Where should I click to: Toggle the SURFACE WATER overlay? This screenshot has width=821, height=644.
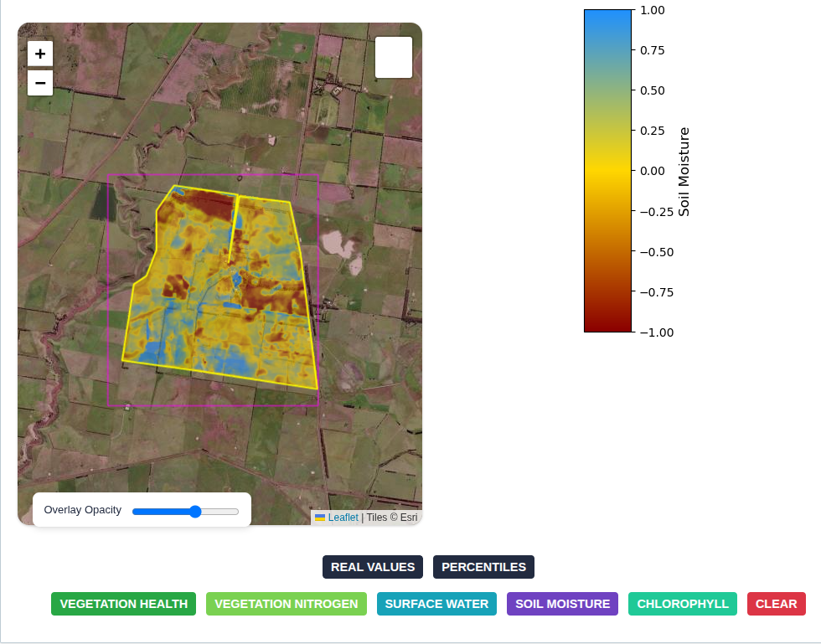coord(436,604)
